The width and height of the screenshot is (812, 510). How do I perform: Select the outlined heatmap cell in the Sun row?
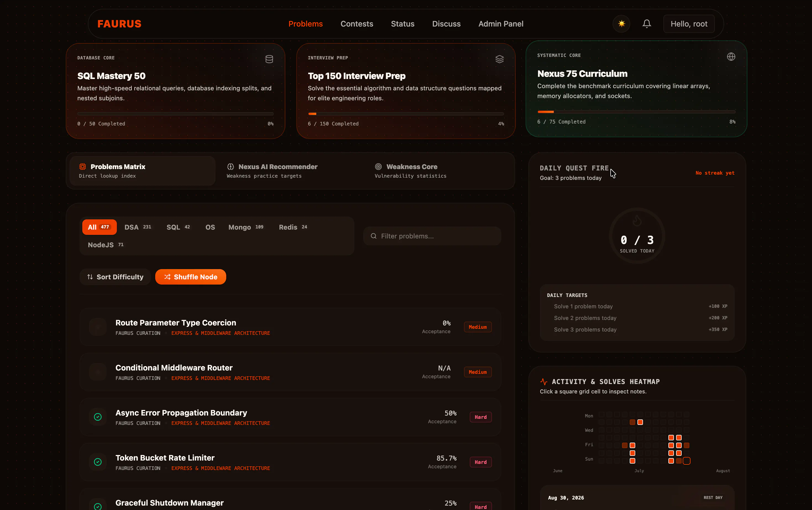click(x=686, y=461)
